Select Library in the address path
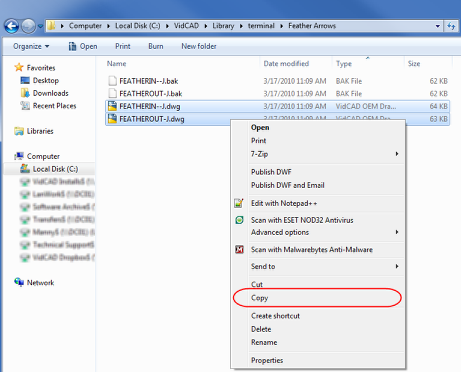This screenshot has width=461, height=372. (x=223, y=26)
